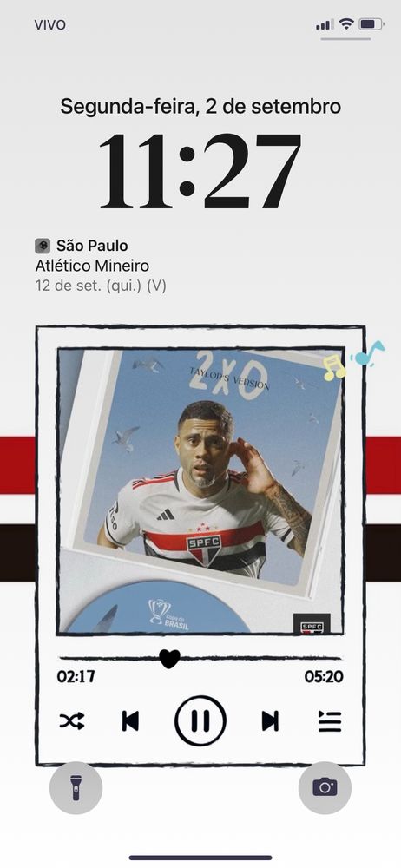
Task: Tap the blue music note sticker
Action: coord(367,353)
